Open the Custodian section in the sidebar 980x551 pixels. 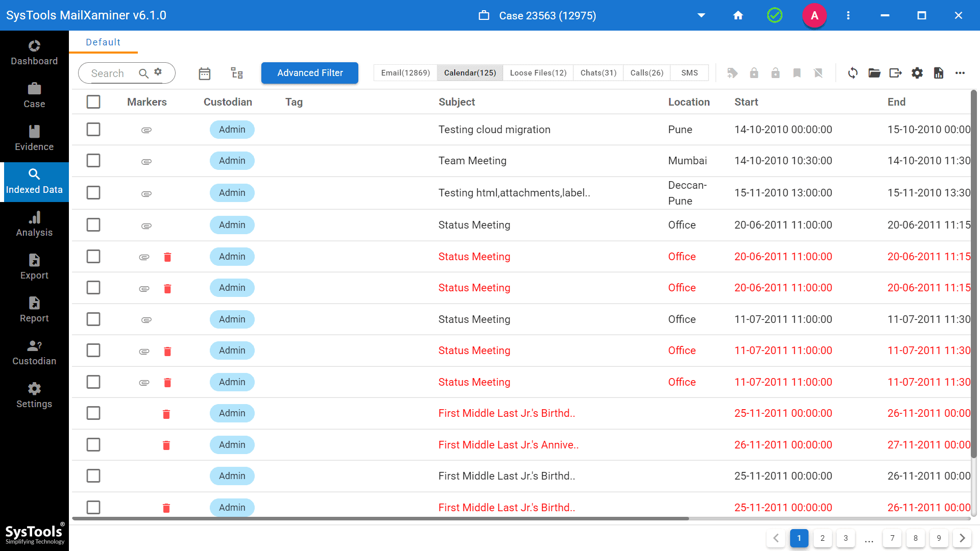coord(34,353)
